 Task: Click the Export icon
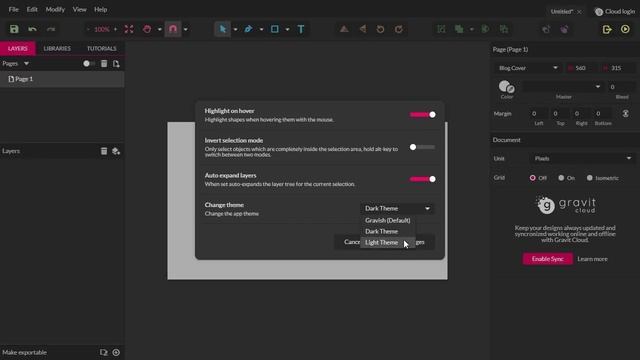(x=607, y=29)
